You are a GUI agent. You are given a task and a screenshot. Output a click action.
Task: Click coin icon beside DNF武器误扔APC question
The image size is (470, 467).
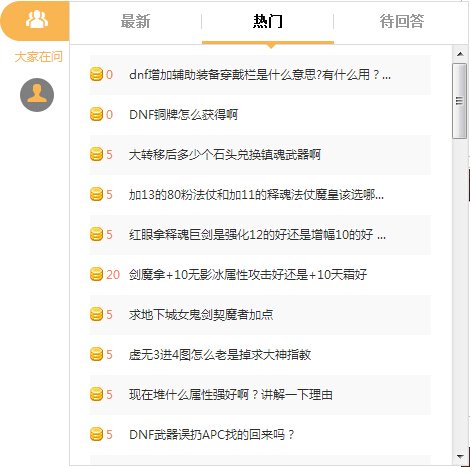pos(96,434)
